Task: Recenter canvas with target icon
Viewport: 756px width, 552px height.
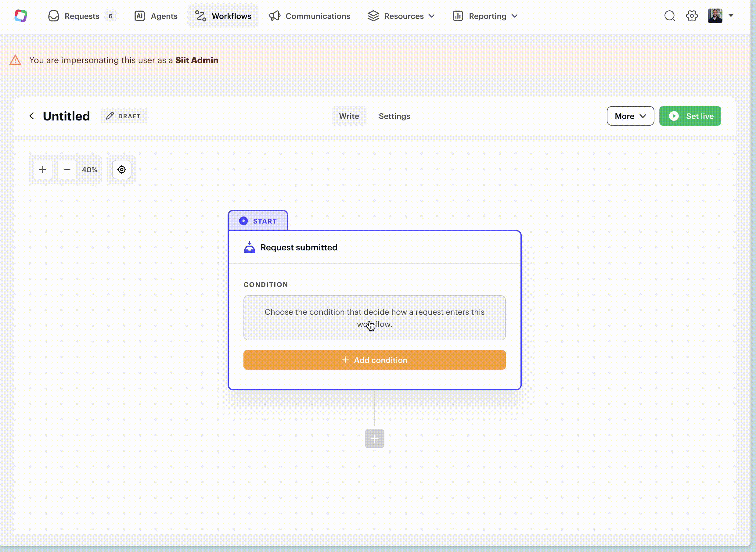Action: coord(122,170)
